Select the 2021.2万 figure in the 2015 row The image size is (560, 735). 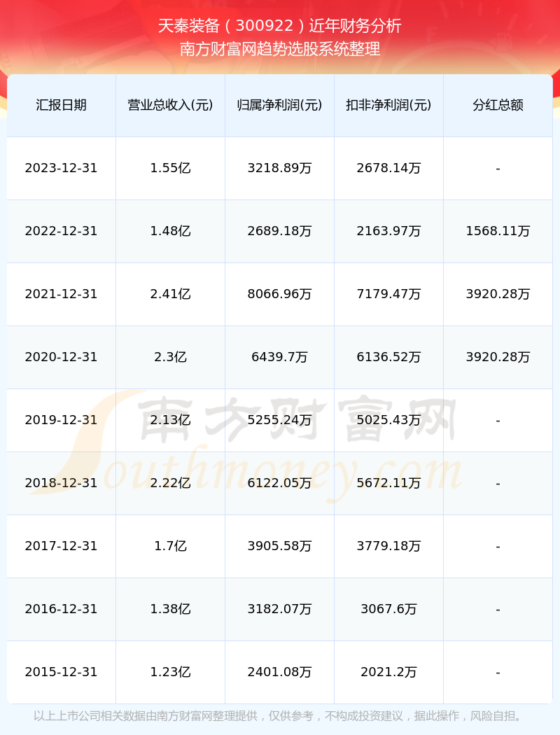388,671
